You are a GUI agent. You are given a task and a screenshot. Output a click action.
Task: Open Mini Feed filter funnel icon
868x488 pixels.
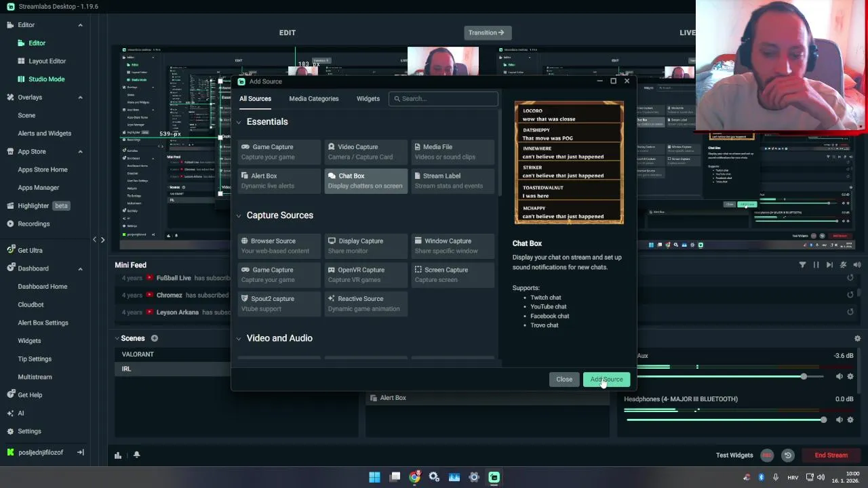[802, 265]
